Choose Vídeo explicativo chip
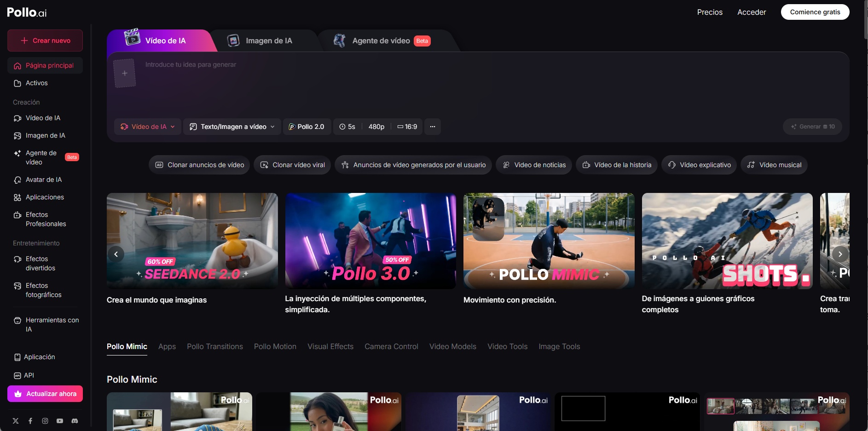This screenshot has height=431, width=868. click(x=699, y=165)
